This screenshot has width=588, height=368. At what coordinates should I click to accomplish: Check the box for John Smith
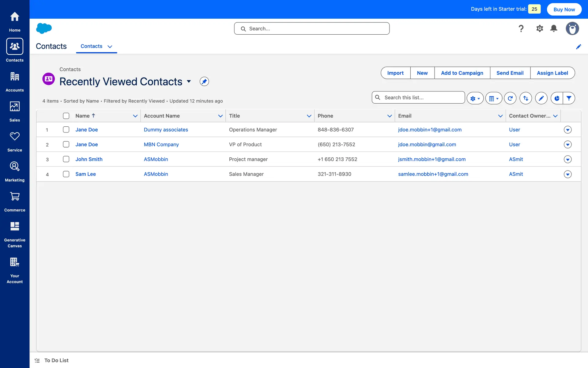tap(66, 159)
